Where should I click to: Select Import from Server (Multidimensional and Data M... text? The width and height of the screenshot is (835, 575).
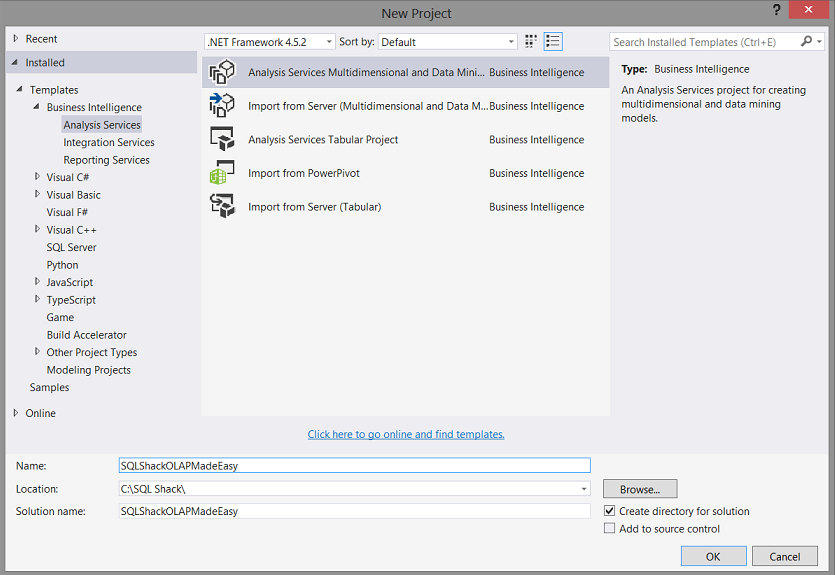point(368,106)
